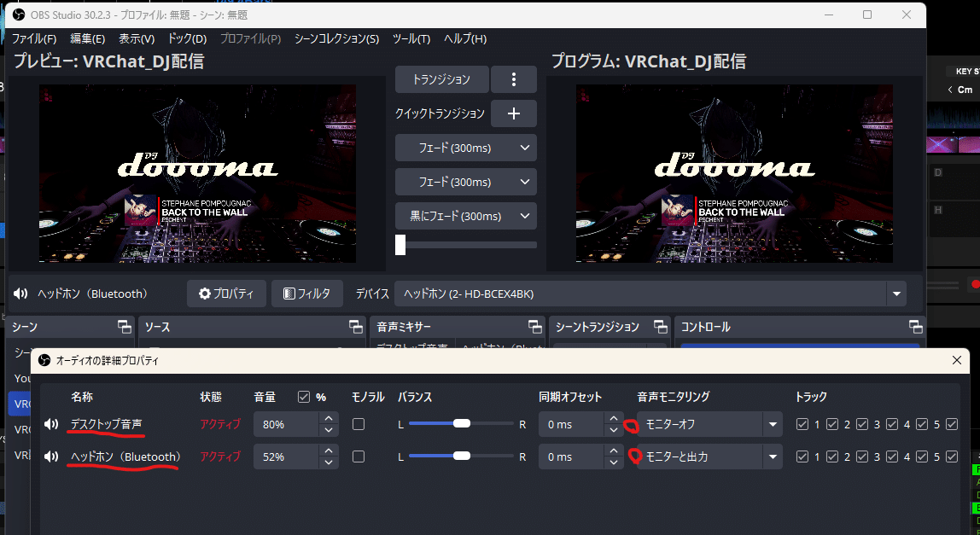Open デバイス ヘッドホン (2- HD-BCEX4BK) dropdown
This screenshot has height=535, width=980.
650,294
